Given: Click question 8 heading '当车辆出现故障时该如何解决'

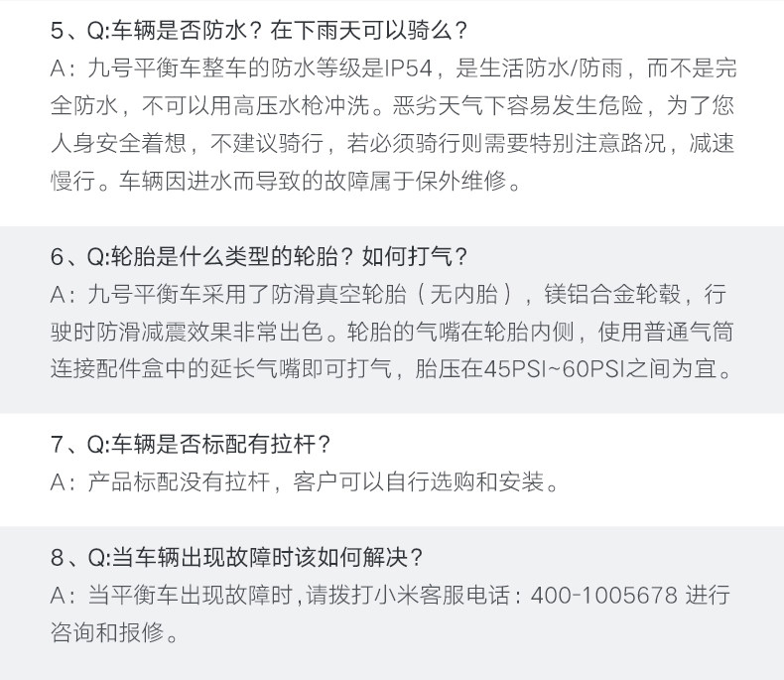Looking at the screenshot, I should 252,557.
